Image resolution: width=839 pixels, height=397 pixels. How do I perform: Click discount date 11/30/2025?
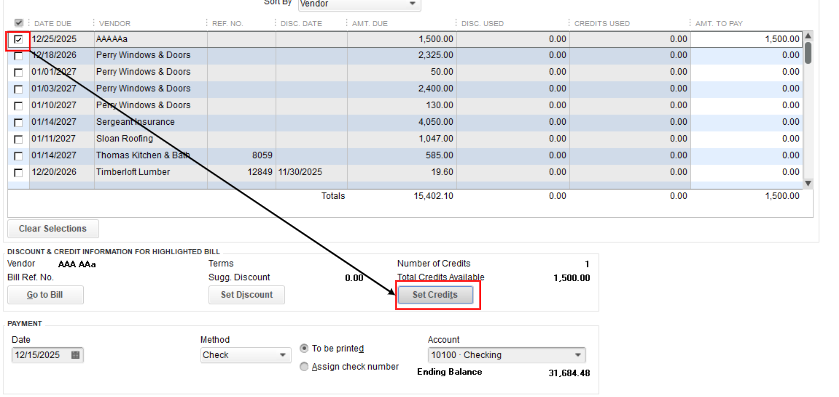[x=300, y=172]
